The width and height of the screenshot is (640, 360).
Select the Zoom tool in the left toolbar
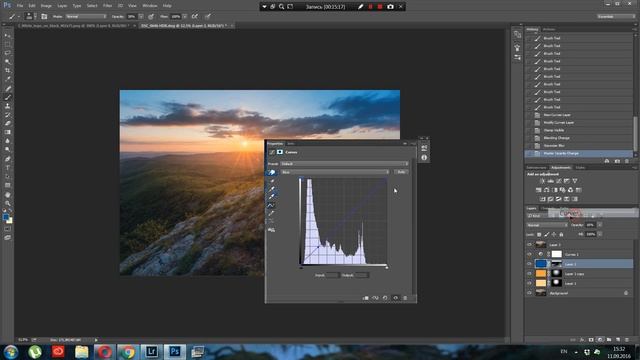pos(8,203)
